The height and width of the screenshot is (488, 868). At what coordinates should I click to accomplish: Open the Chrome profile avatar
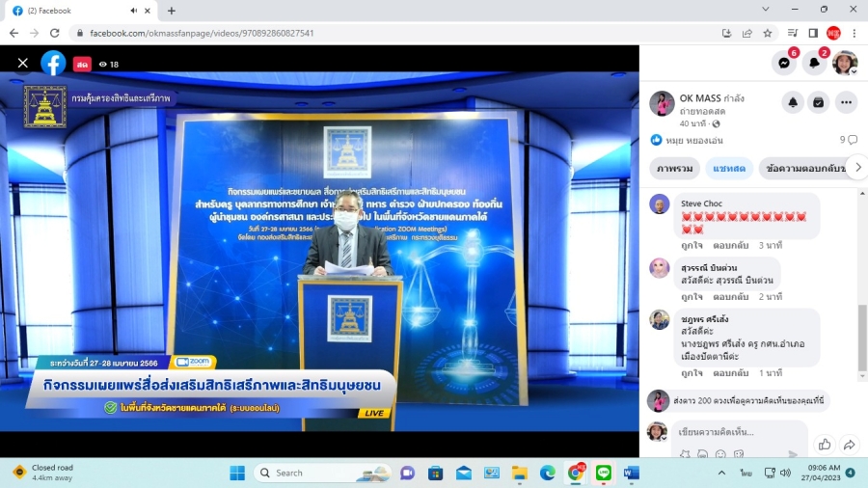[833, 33]
